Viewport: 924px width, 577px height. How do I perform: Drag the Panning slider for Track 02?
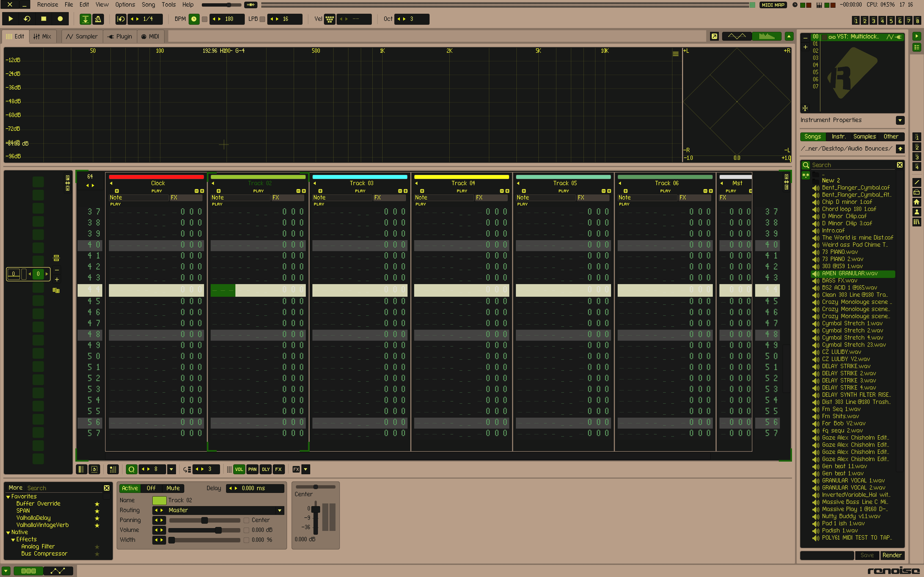(x=204, y=520)
